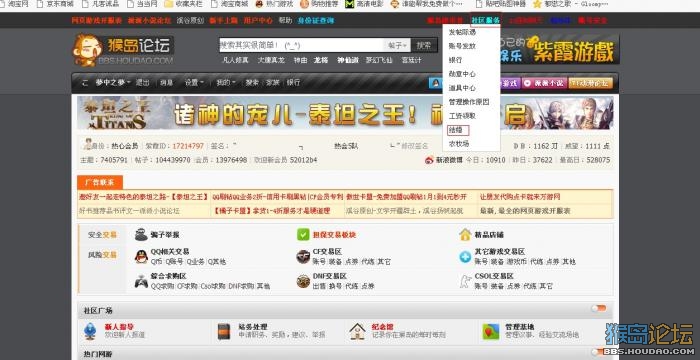Click the blue plus 其它游戏交易区 icon

click(x=465, y=257)
